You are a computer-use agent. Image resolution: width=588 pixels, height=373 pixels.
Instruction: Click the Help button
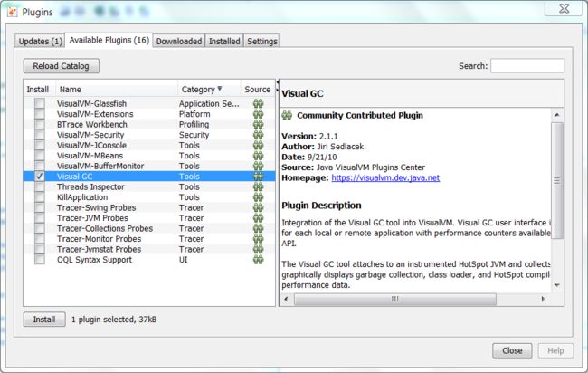(x=555, y=350)
